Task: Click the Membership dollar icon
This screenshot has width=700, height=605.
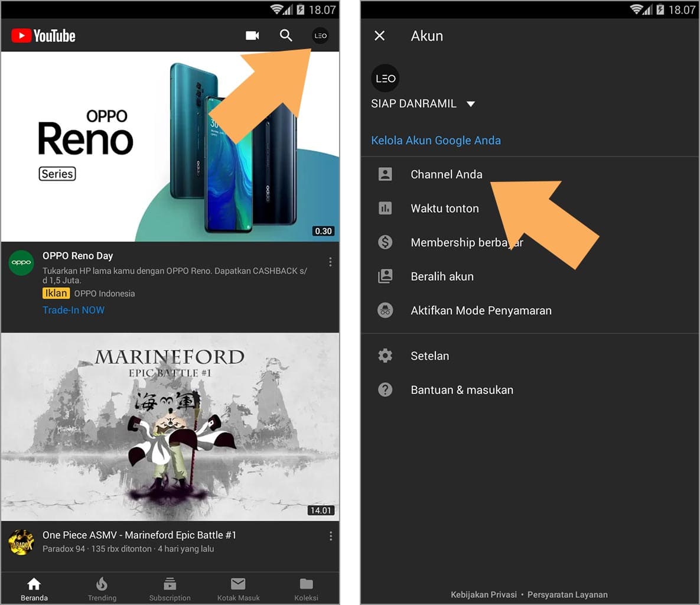Action: pyautogui.click(x=385, y=242)
